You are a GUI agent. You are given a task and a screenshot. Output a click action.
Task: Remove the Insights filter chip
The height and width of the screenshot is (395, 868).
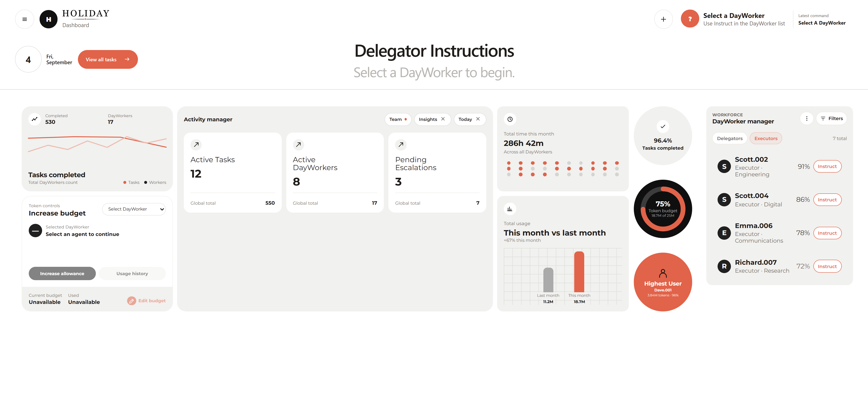coord(443,119)
